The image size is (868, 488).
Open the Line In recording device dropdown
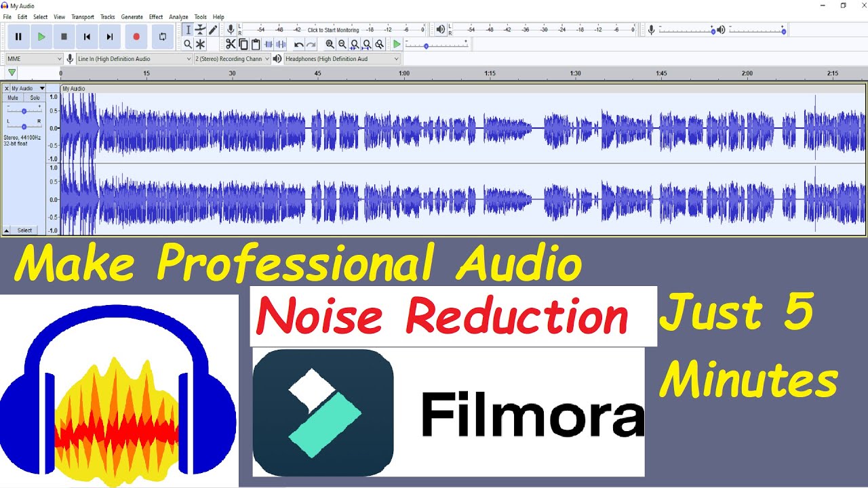click(134, 59)
